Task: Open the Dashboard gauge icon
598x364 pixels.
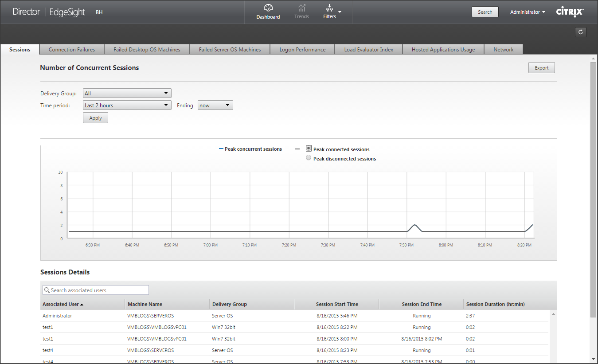Action: coord(268,8)
